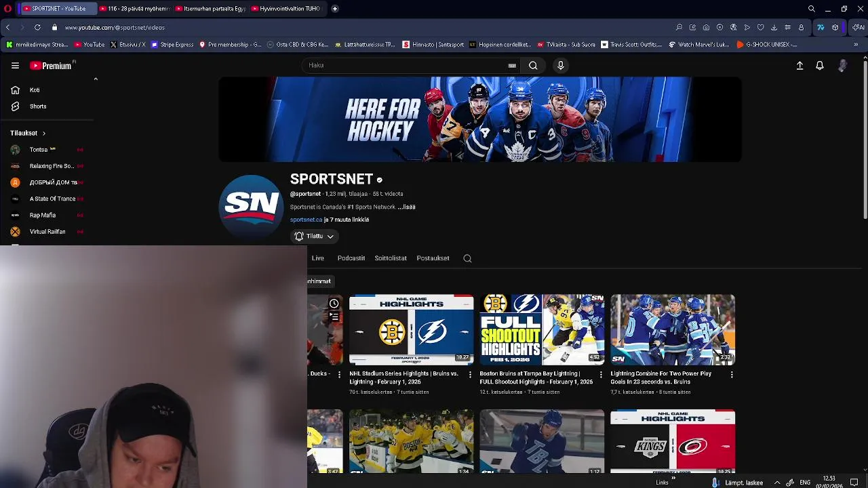Expand the bookmarks bar overflow chevron

coord(856,45)
